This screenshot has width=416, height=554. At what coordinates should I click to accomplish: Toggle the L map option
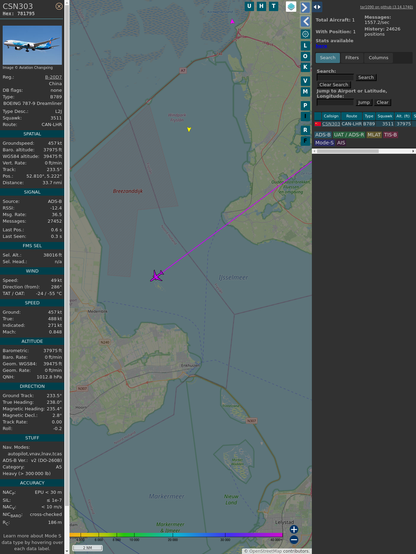click(305, 46)
